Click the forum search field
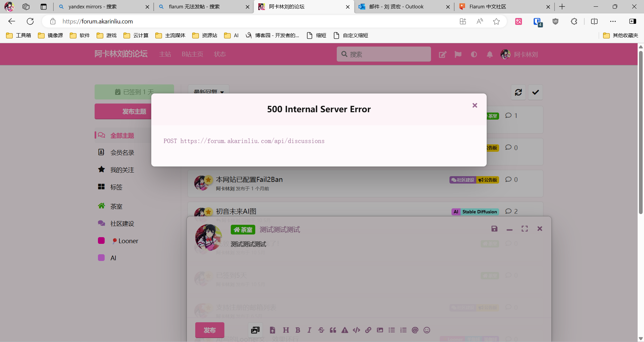The image size is (644, 342). point(384,54)
